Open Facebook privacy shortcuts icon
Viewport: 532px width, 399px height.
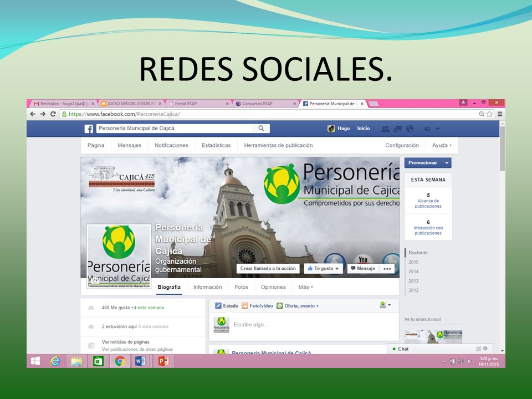coord(427,129)
